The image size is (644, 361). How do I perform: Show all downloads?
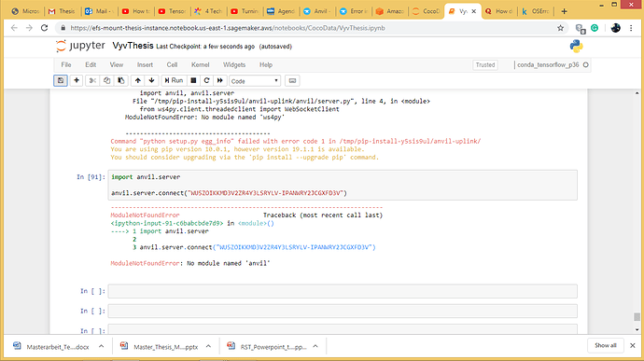coord(606,345)
